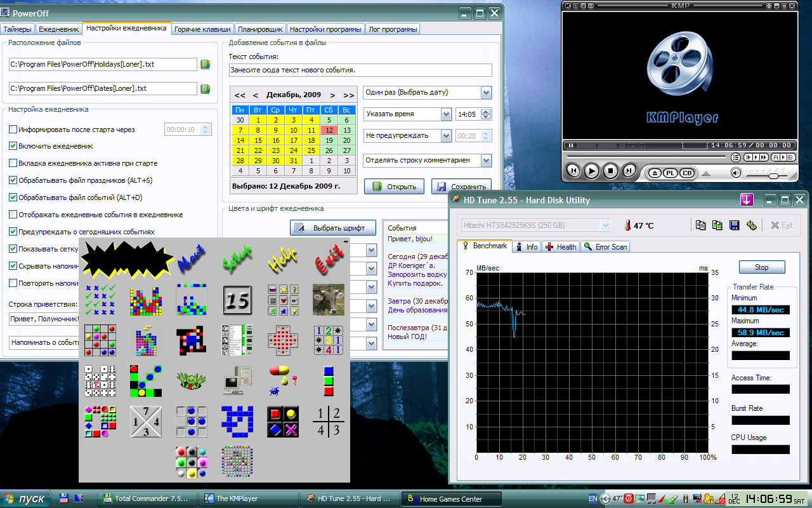
Task: Click the KMPlayer mute speaker icon
Action: point(736,173)
